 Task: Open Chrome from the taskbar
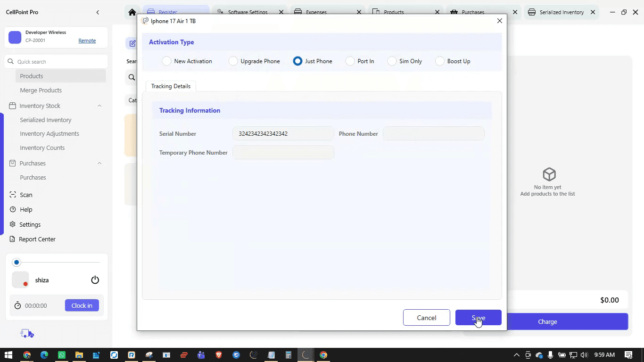pos(27,355)
